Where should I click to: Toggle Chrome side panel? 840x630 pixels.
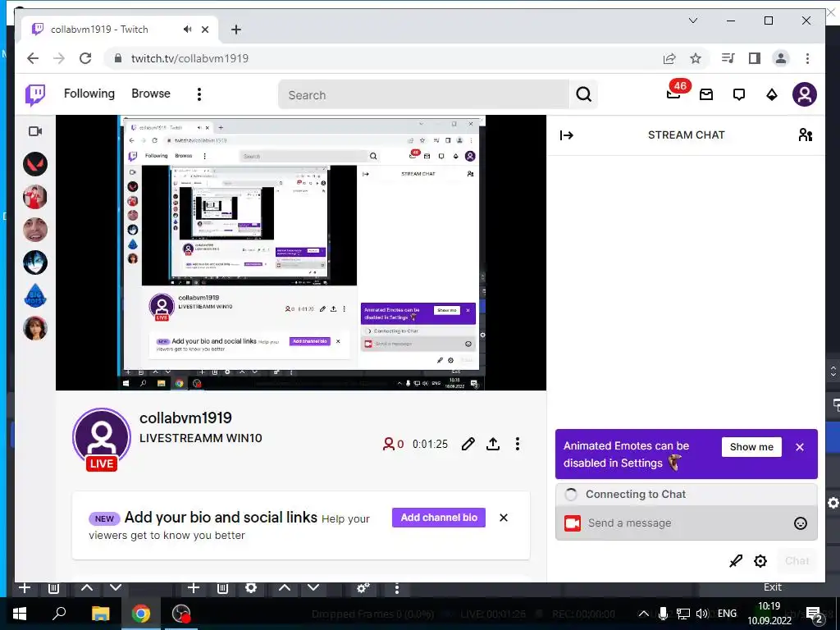[x=755, y=58]
